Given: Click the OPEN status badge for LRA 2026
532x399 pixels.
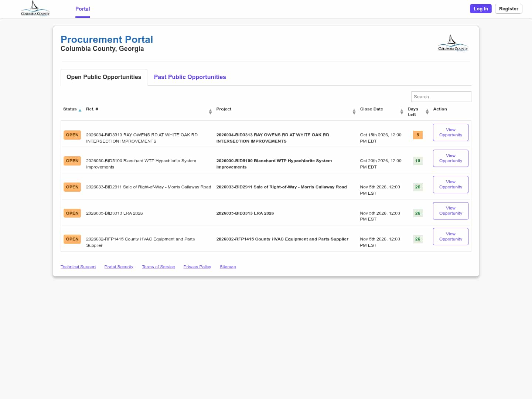Looking at the screenshot, I should point(72,213).
